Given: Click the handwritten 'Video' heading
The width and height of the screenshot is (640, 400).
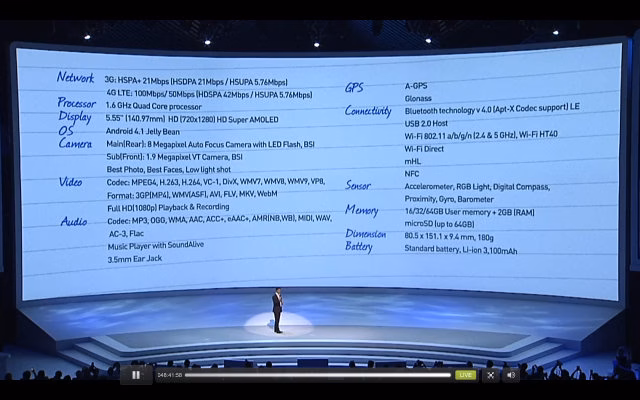Looking at the screenshot, I should click(70, 182).
